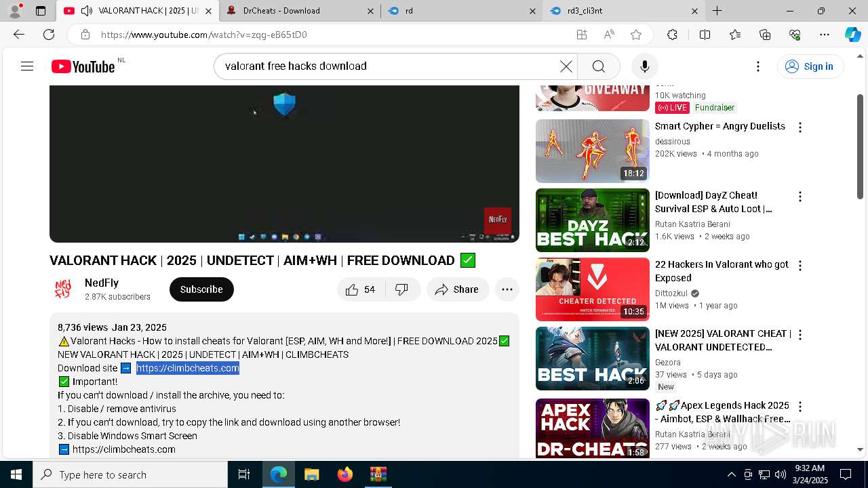868x488 pixels.
Task: Open the Copilot sidebar
Action: tap(852, 35)
